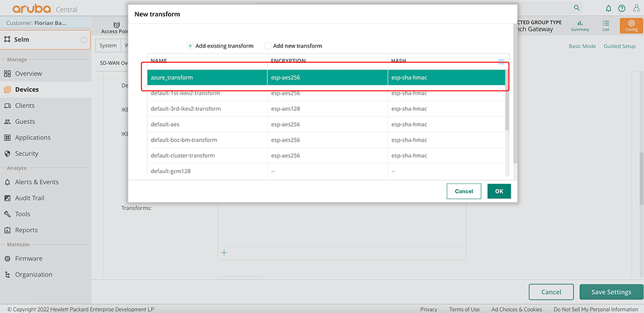This screenshot has height=313, width=644.
Task: Click the plus icon under Transforms
Action: click(x=224, y=253)
